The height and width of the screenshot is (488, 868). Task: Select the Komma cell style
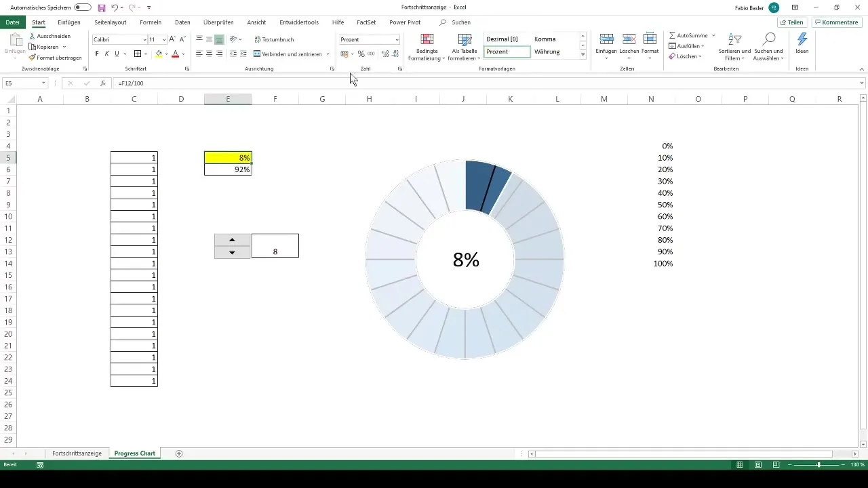[x=545, y=39]
